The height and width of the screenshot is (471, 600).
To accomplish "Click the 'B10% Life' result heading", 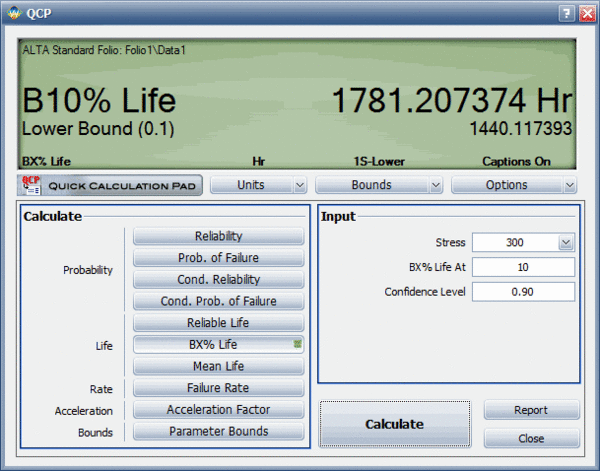I will [99, 100].
